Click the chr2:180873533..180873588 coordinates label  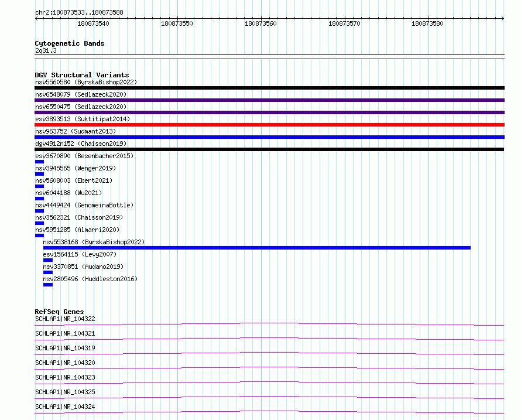[x=79, y=12]
